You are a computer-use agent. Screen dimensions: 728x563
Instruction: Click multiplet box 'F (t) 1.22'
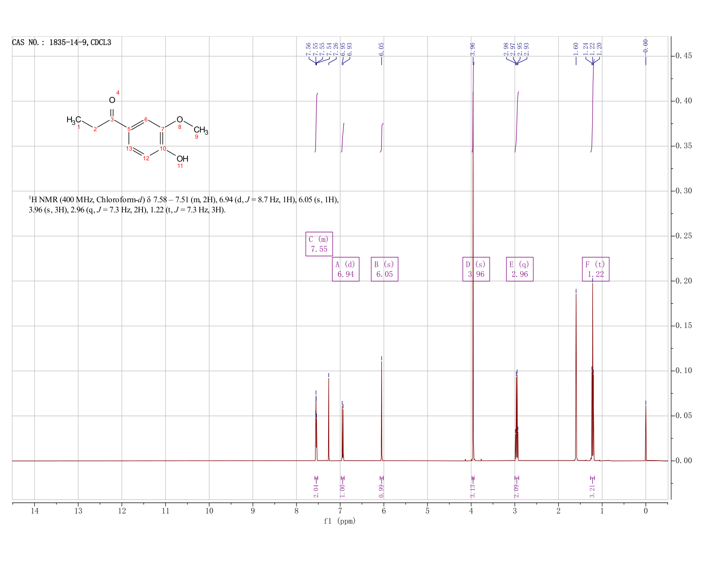coord(596,269)
